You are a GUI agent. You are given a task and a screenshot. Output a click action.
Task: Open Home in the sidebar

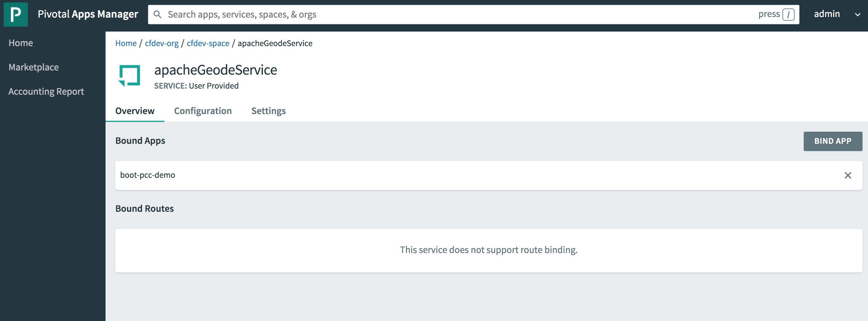21,43
